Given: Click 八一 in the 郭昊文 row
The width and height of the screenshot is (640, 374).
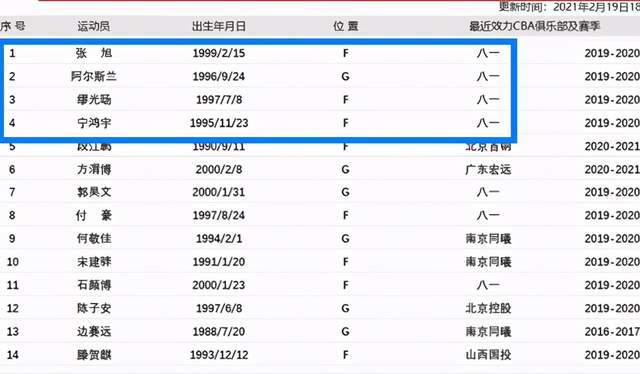Looking at the screenshot, I should (488, 192).
